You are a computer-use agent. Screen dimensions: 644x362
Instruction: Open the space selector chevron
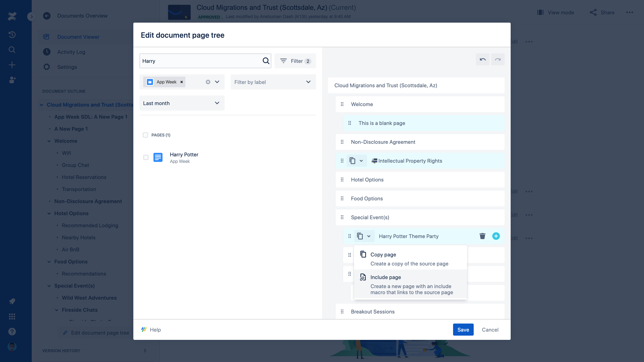tap(217, 82)
